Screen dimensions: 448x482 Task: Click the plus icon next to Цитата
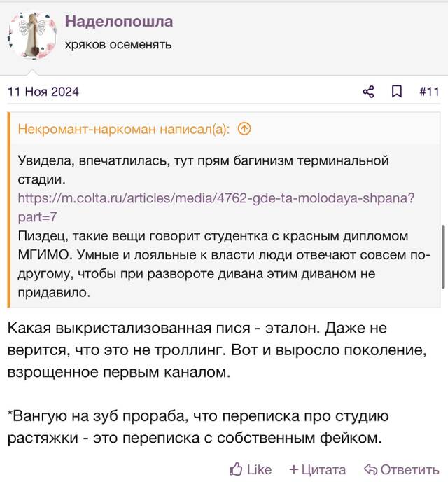[293, 469]
